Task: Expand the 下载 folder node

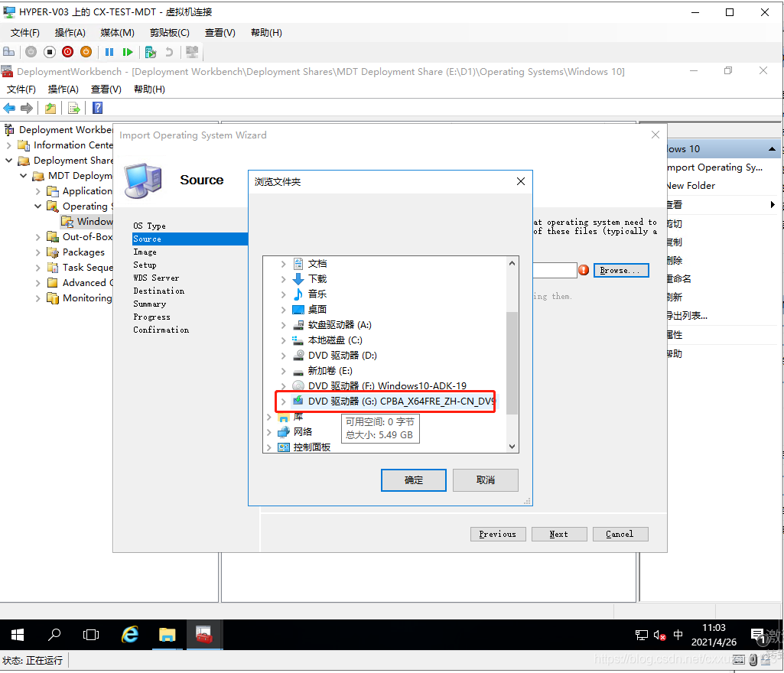Action: (284, 279)
